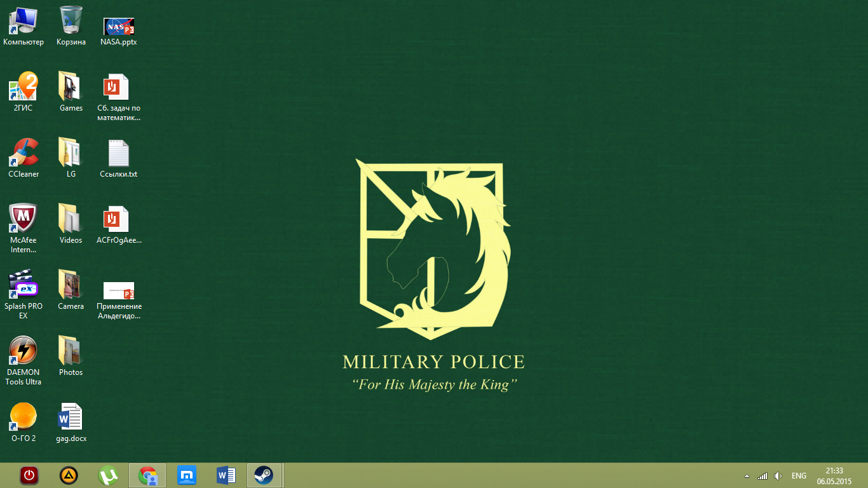This screenshot has width=868, height=488.
Task: Switch to Chrome in the taskbar
Action: pos(147,475)
